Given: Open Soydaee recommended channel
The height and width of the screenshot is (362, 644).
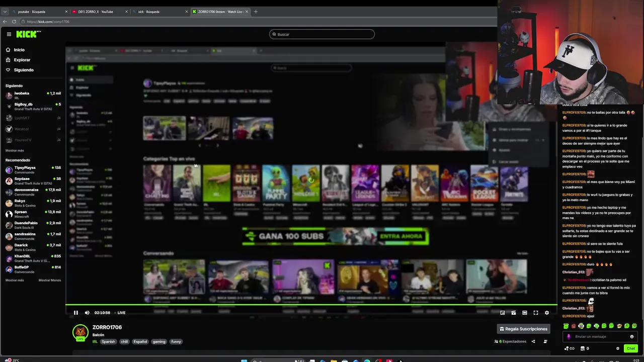Looking at the screenshot, I should tap(33, 181).
